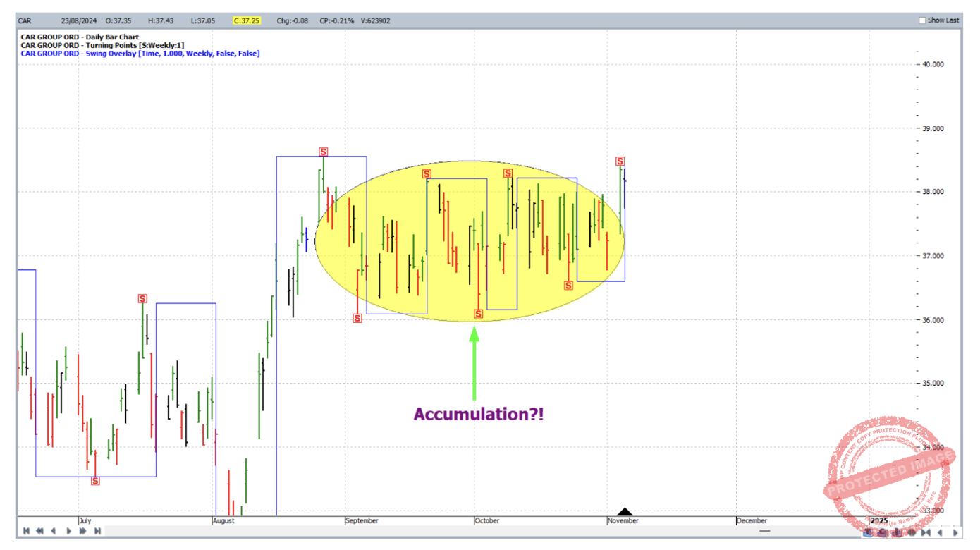Click the fast rewind double-arrow icon
The width and height of the screenshot is (980, 550).
40,531
